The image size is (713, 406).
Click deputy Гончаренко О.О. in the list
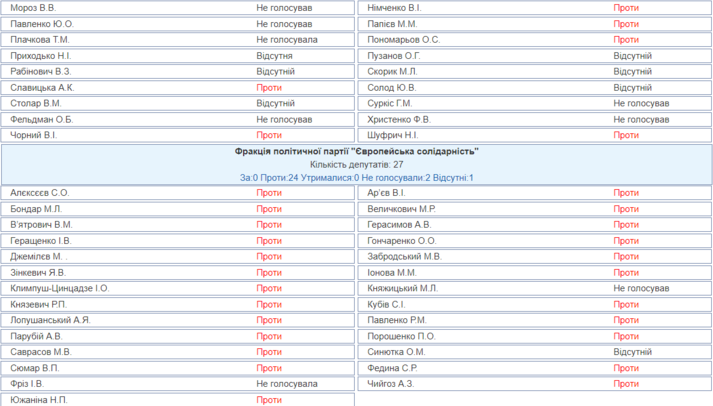click(x=402, y=241)
